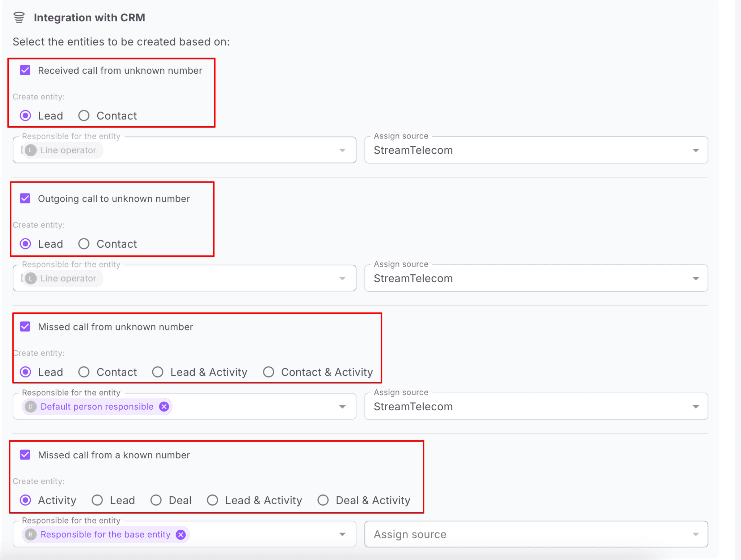Viewport: 741px width, 560px height.
Task: Open responsible dropdown with Default person responsible
Action: point(342,407)
